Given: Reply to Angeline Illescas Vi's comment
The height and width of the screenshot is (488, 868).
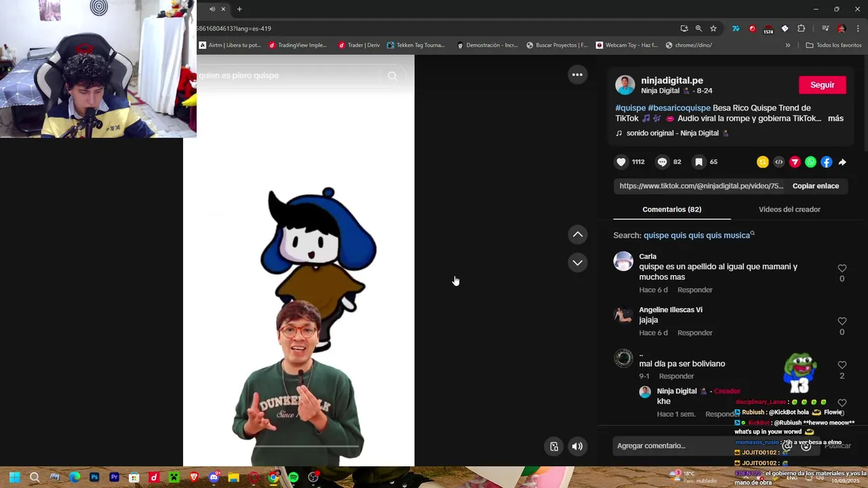Looking at the screenshot, I should pos(695,333).
